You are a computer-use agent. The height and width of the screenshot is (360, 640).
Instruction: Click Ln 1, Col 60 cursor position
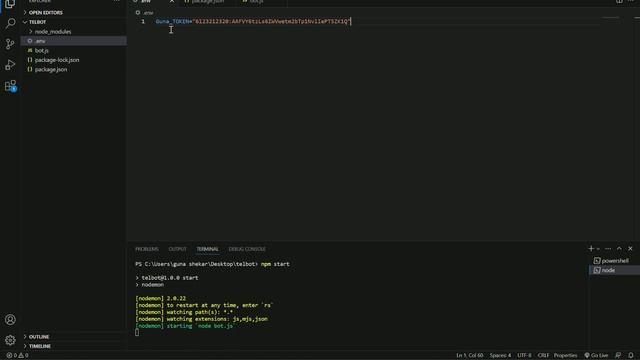[469, 356]
